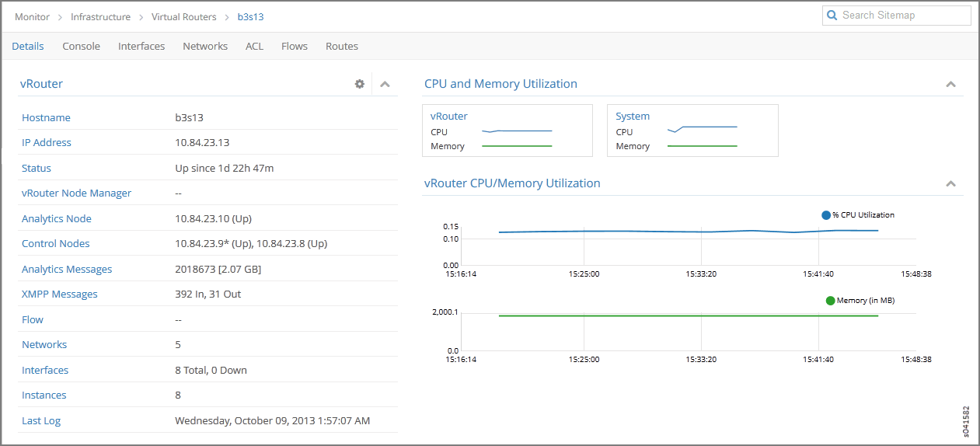Toggle the Memory (in MB) legend dot
The width and height of the screenshot is (980, 446).
point(830,301)
